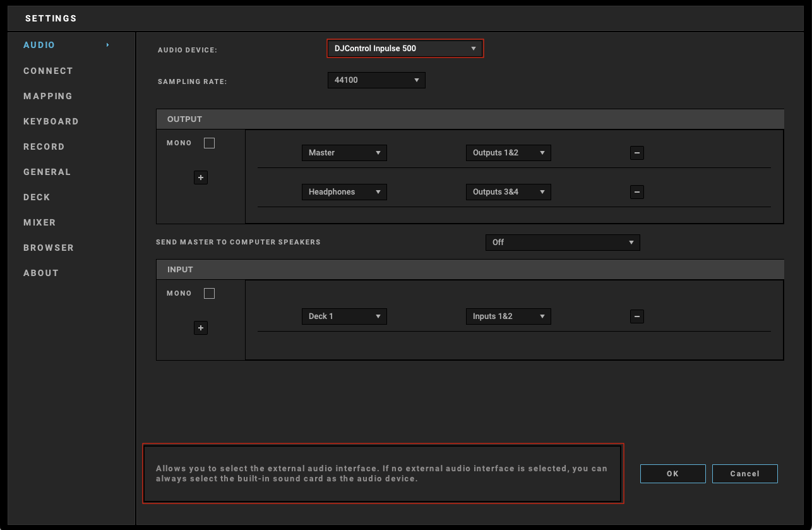The width and height of the screenshot is (812, 530).
Task: Expand the Sampling Rate 44100 dropdown
Action: point(376,80)
